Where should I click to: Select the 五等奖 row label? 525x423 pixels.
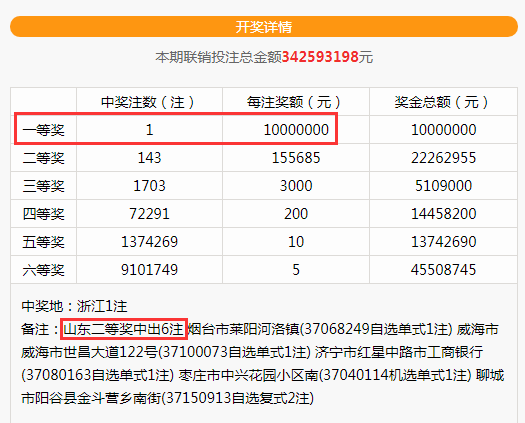(44, 242)
